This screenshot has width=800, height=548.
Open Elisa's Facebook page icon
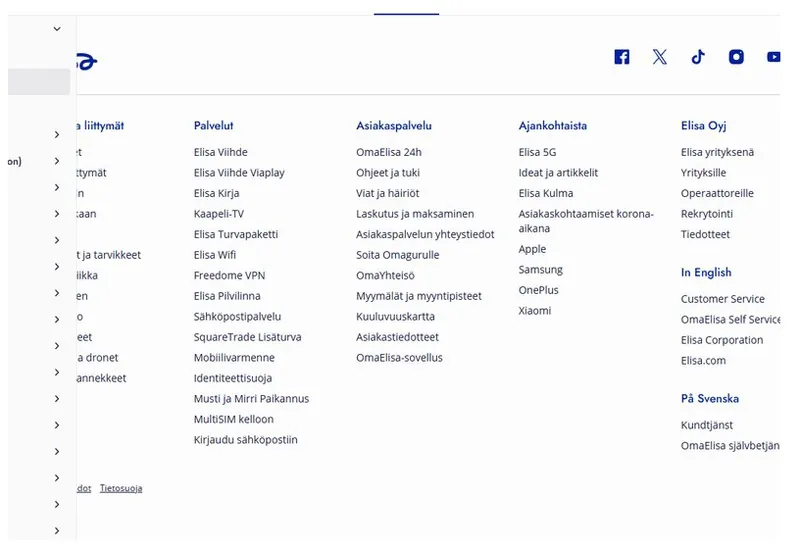tap(622, 57)
